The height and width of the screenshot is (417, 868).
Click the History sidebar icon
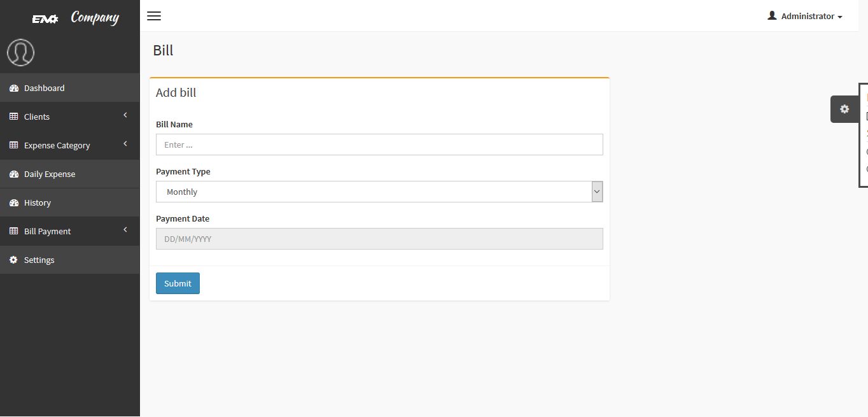tap(13, 203)
